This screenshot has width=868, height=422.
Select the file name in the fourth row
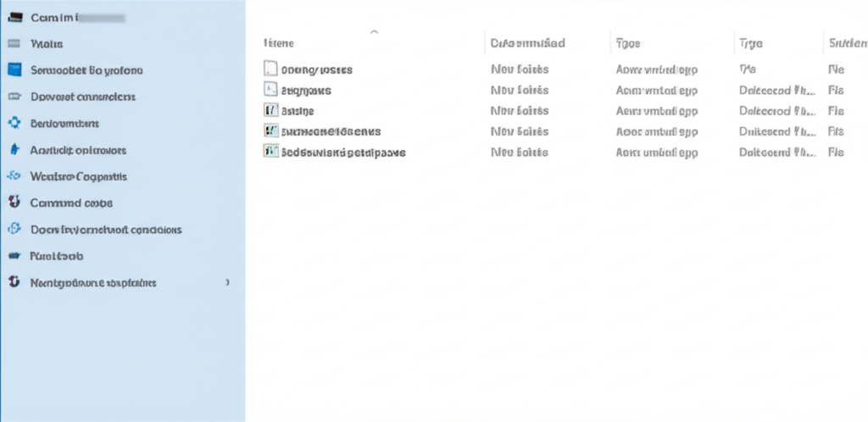tap(331, 131)
